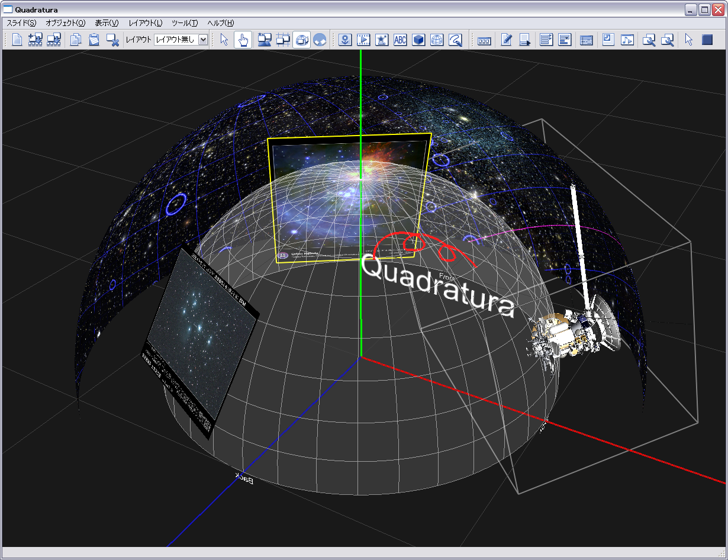
Task: Click the three-frame slide strip icon
Action: click(484, 40)
